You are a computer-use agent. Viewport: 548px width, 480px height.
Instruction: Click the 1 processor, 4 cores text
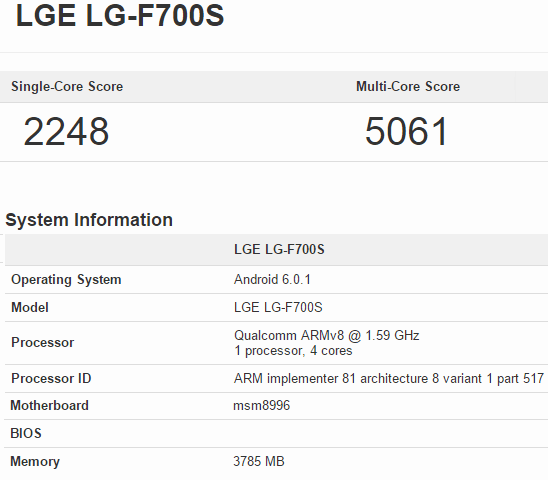tap(293, 351)
